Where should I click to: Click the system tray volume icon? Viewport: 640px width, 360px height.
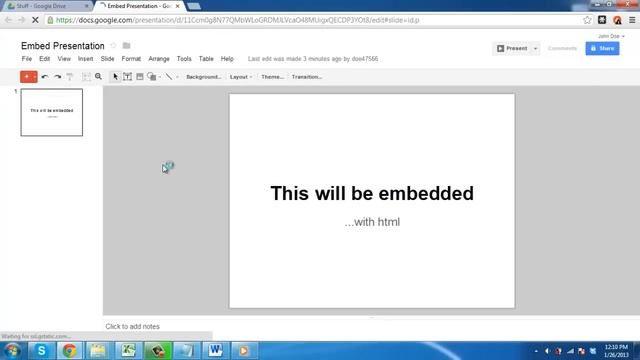click(x=547, y=351)
